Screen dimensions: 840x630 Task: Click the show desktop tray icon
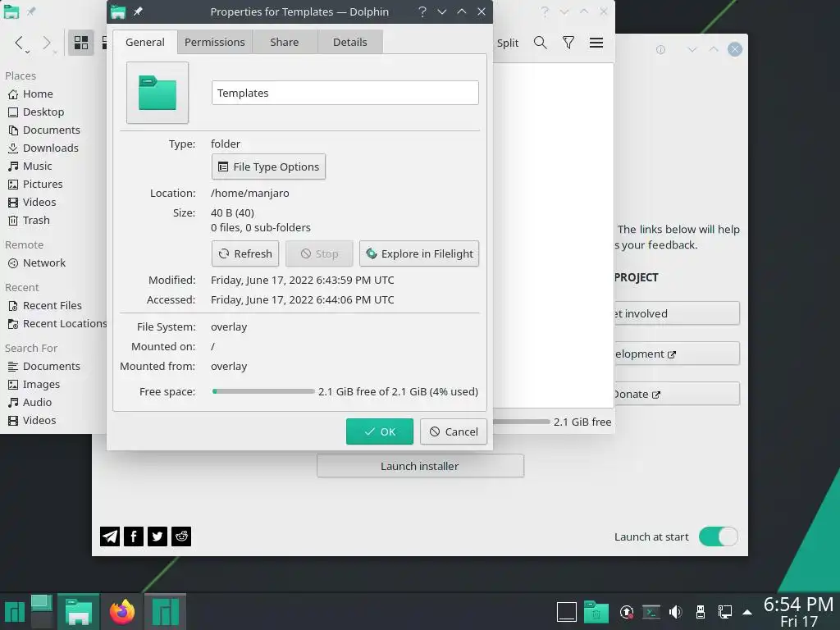tap(566, 612)
